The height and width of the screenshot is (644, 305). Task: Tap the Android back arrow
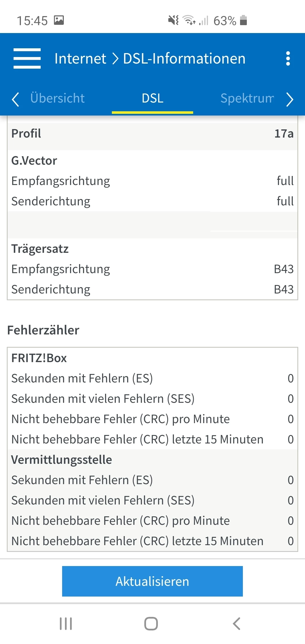pos(237,623)
